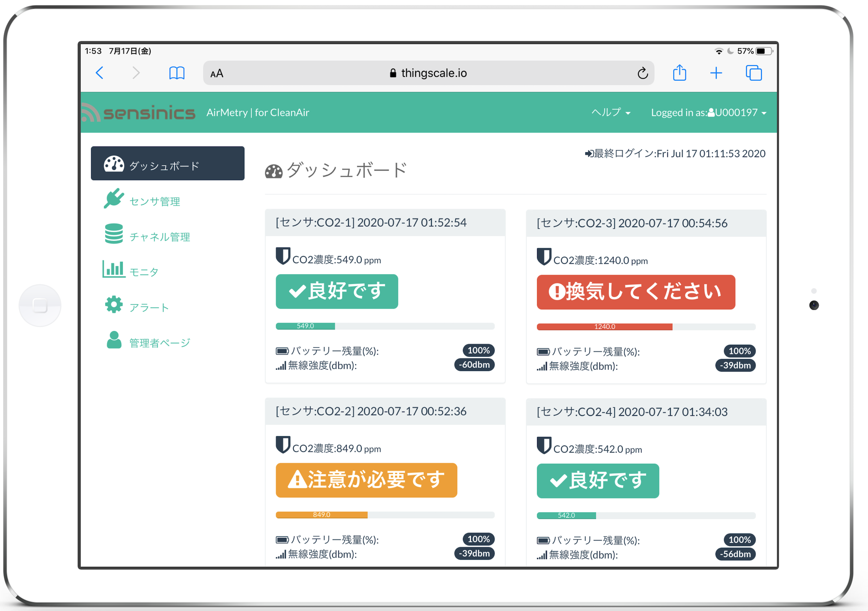The width and height of the screenshot is (868, 611).
Task: Select ダッシュボード in the sidebar
Action: coord(168,163)
